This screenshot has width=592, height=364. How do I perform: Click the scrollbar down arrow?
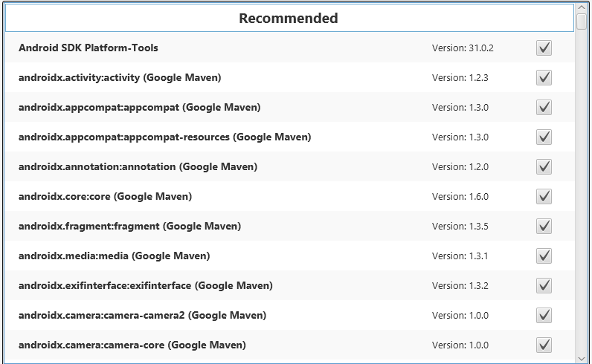pyautogui.click(x=582, y=358)
